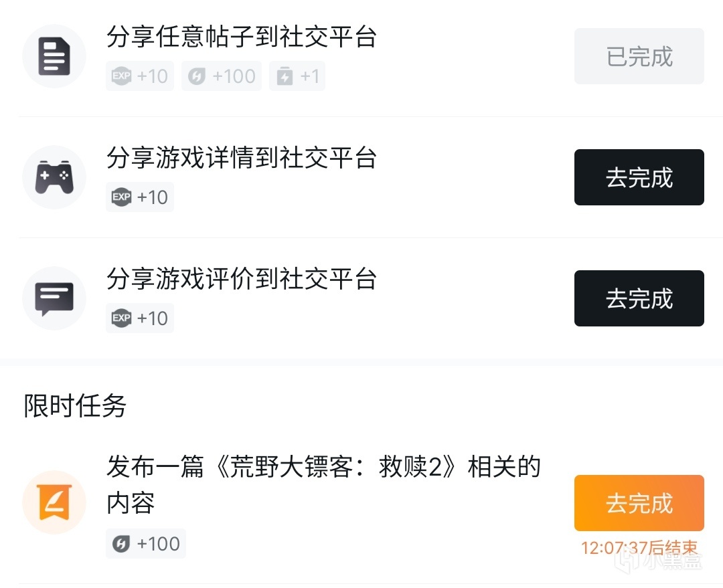Viewport: 723px width, 588px height.
Task: Click the gamepad icon for game details
Action: (54, 177)
